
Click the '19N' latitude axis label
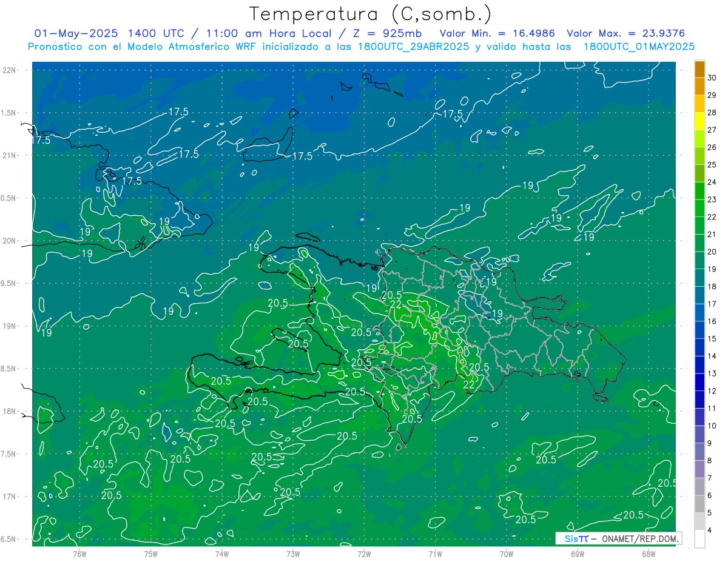(10, 326)
